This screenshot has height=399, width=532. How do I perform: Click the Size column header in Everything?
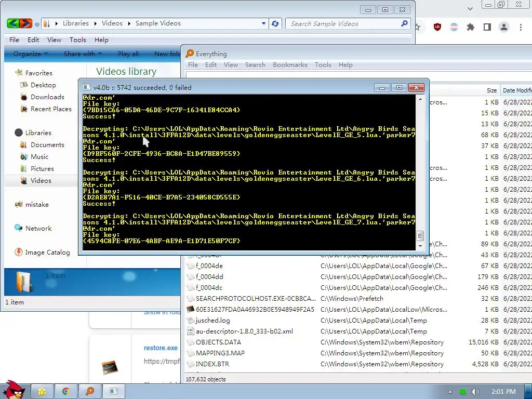tap(475, 90)
